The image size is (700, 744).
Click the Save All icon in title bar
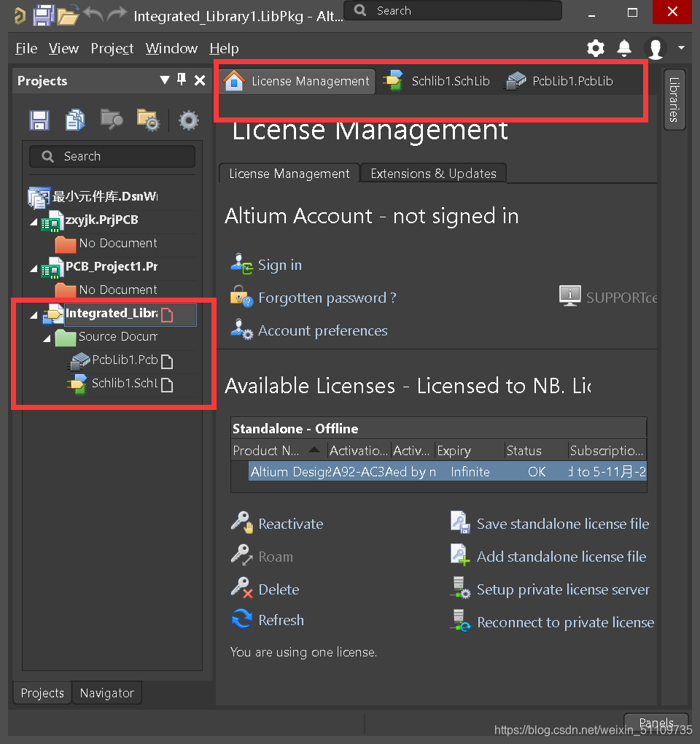43,15
